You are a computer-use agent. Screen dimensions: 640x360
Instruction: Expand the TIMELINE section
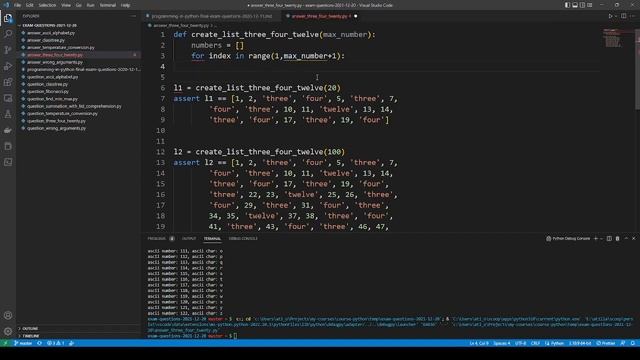click(x=31, y=336)
